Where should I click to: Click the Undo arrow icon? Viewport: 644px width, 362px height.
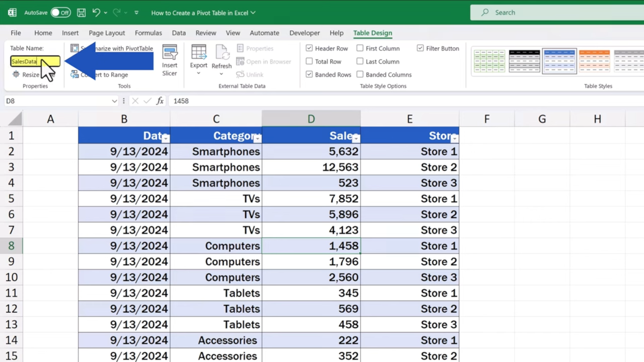click(96, 13)
